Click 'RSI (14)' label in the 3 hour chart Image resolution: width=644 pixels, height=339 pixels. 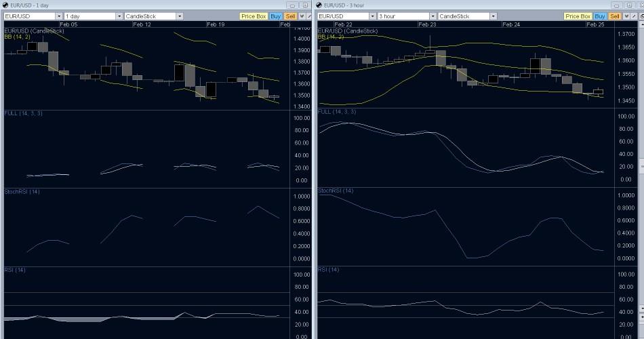[x=329, y=270]
